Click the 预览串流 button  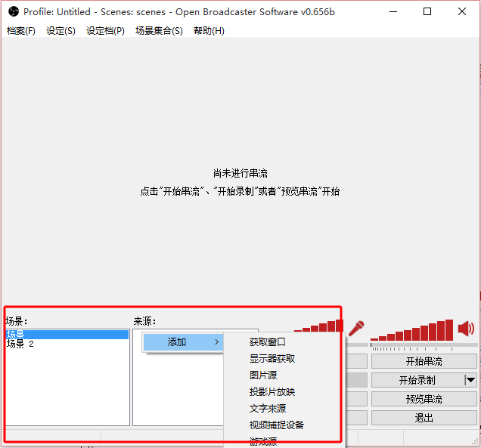424,400
